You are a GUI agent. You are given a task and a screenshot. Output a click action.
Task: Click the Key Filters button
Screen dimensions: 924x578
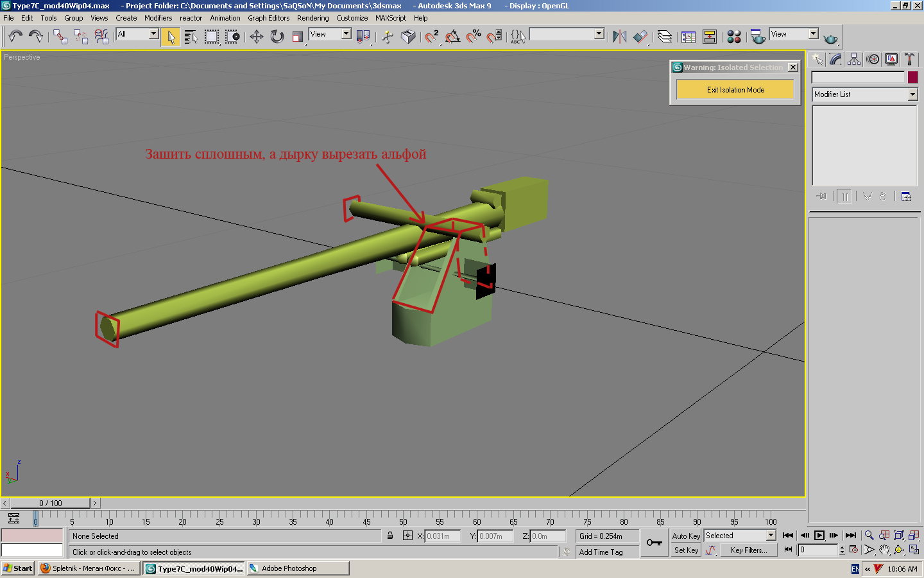click(748, 550)
